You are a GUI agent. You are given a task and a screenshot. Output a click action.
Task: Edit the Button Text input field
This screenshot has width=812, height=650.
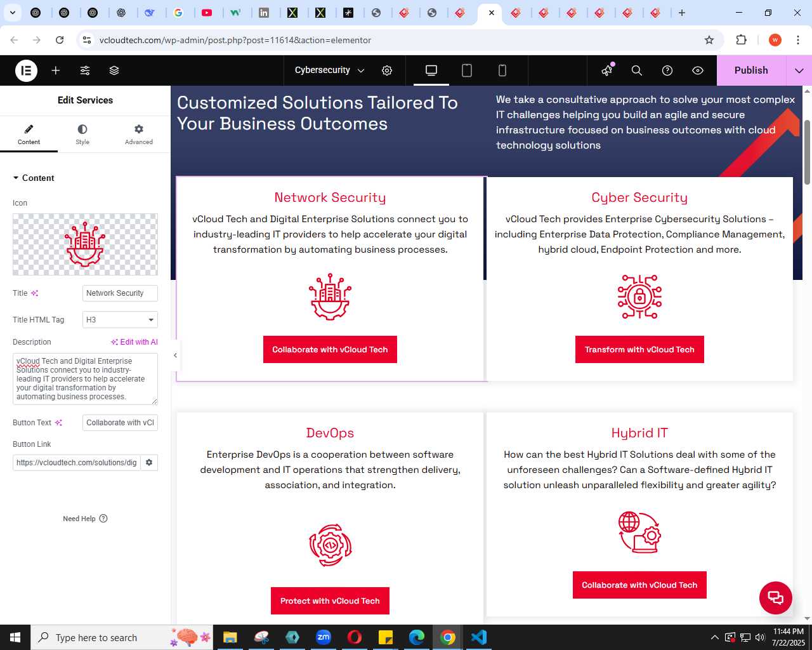(120, 423)
